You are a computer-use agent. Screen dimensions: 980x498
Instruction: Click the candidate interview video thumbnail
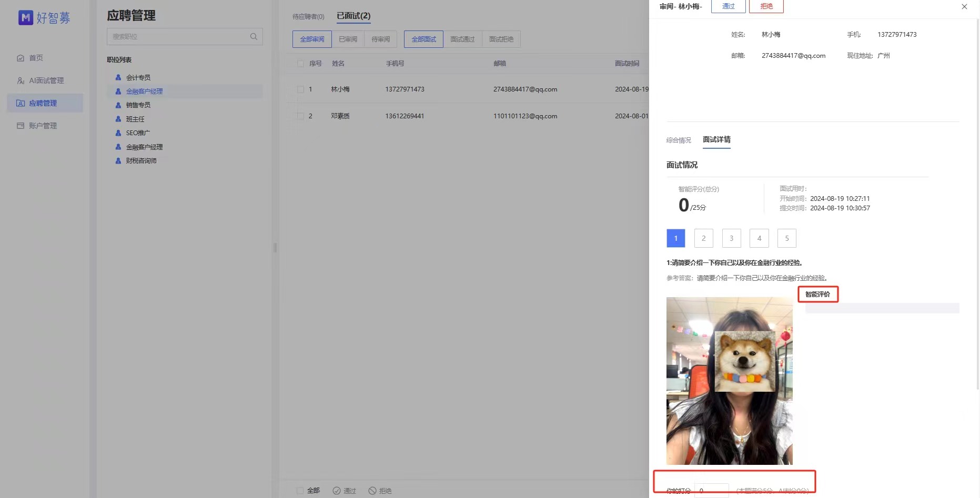tap(730, 381)
